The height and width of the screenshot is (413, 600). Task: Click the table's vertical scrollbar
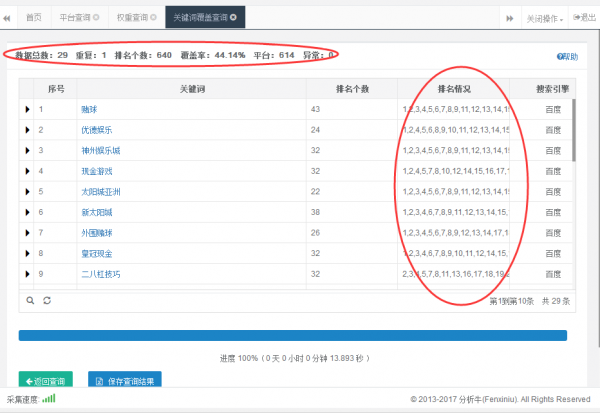coord(574,130)
